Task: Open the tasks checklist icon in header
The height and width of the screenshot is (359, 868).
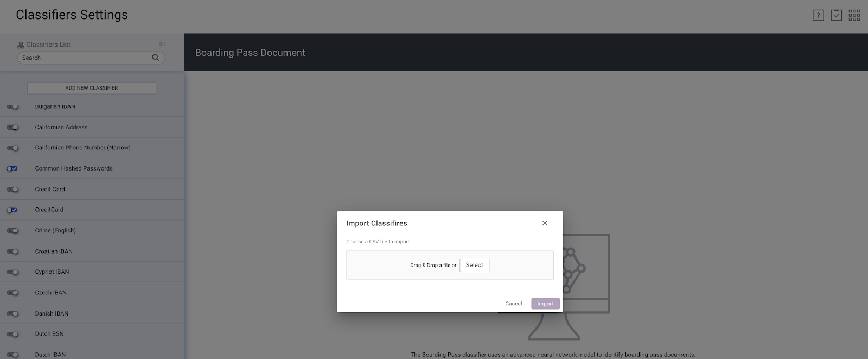Action: [x=837, y=15]
